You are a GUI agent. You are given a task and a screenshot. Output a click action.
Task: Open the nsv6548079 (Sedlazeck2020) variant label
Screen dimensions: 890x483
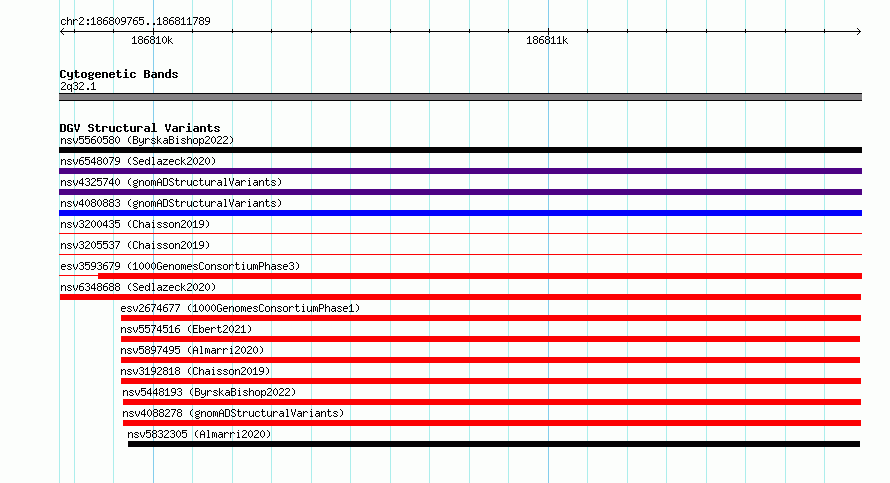pos(138,161)
